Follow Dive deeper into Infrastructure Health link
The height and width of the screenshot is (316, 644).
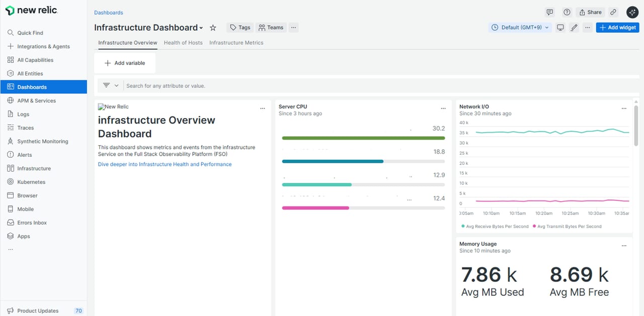click(165, 164)
